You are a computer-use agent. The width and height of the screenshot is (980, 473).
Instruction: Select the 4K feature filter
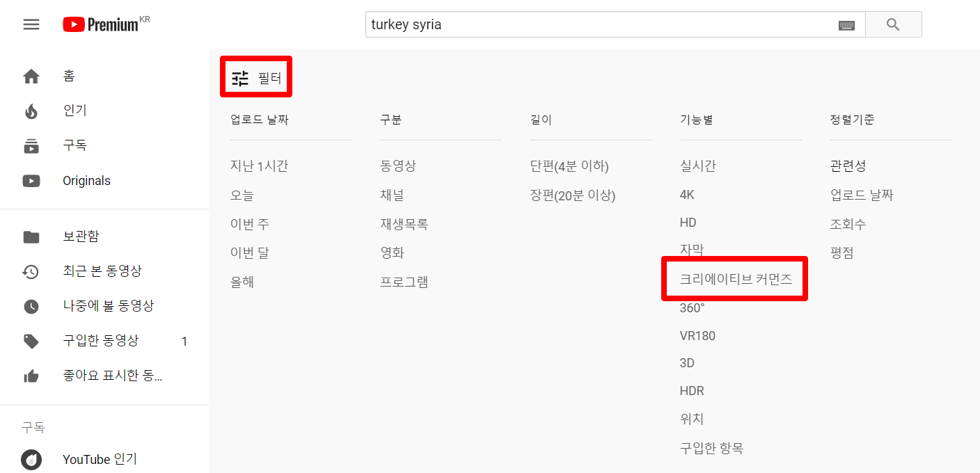click(687, 195)
